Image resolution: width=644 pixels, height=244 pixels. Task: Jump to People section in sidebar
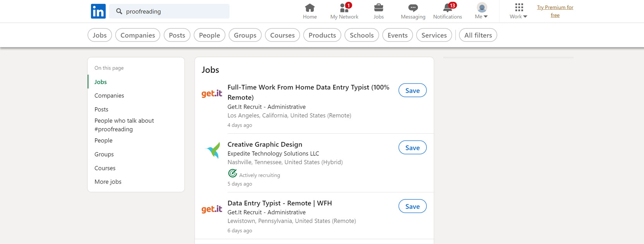coord(103,141)
